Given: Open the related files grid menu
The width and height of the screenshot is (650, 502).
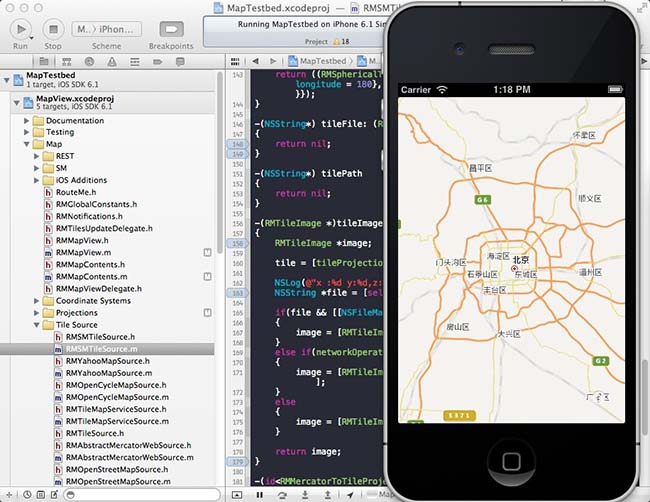Looking at the screenshot, I should 235,61.
